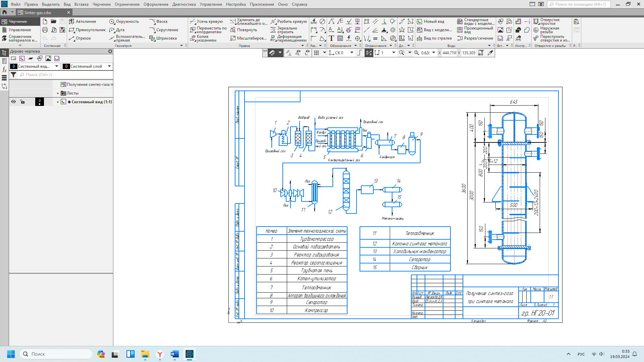This screenshot has width=644, height=362.
Task: Click the black layer color swatch in view row
Action: pyautogui.click(x=40, y=102)
